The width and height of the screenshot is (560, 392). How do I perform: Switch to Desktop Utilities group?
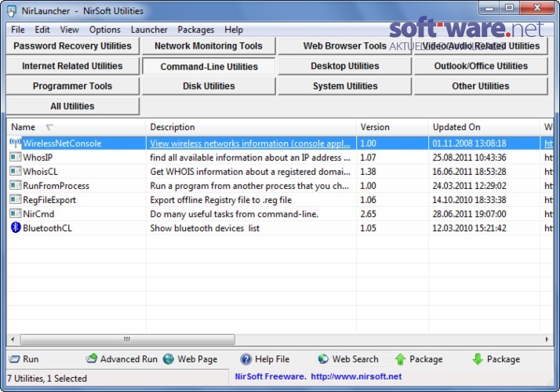(345, 66)
